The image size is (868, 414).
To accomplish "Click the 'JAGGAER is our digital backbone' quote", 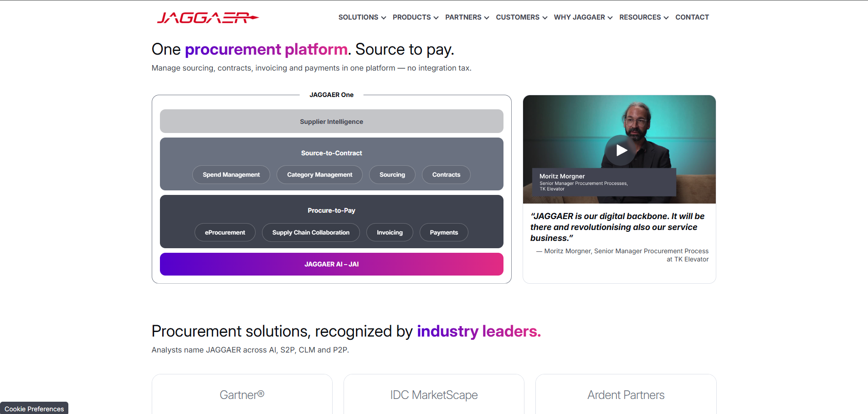I will tap(617, 227).
